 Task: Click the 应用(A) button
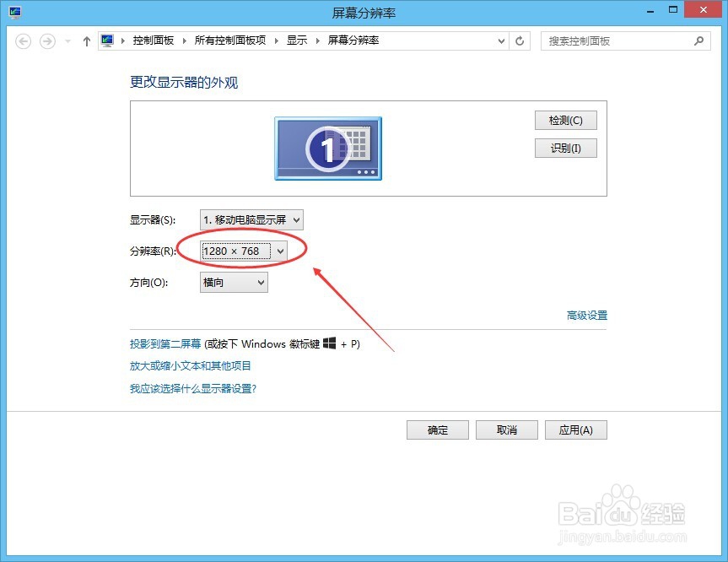pyautogui.click(x=575, y=430)
